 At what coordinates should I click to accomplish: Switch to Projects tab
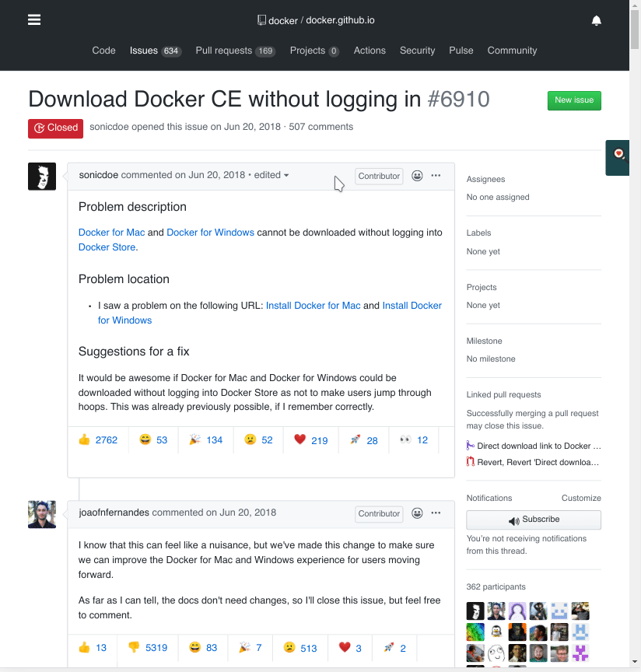coord(314,51)
